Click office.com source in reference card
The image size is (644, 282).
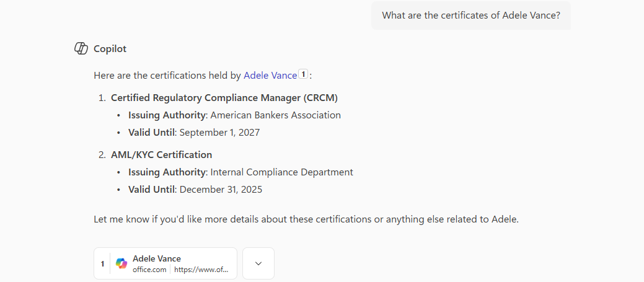pyautogui.click(x=149, y=270)
